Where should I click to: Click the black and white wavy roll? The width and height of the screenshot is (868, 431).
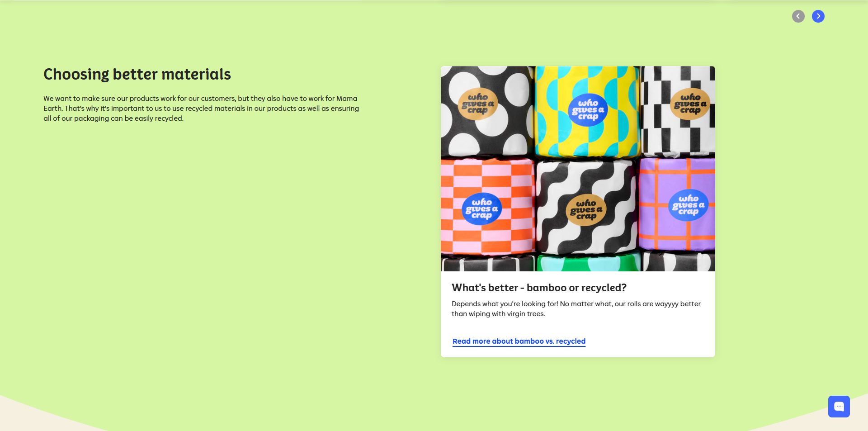pos(587,207)
